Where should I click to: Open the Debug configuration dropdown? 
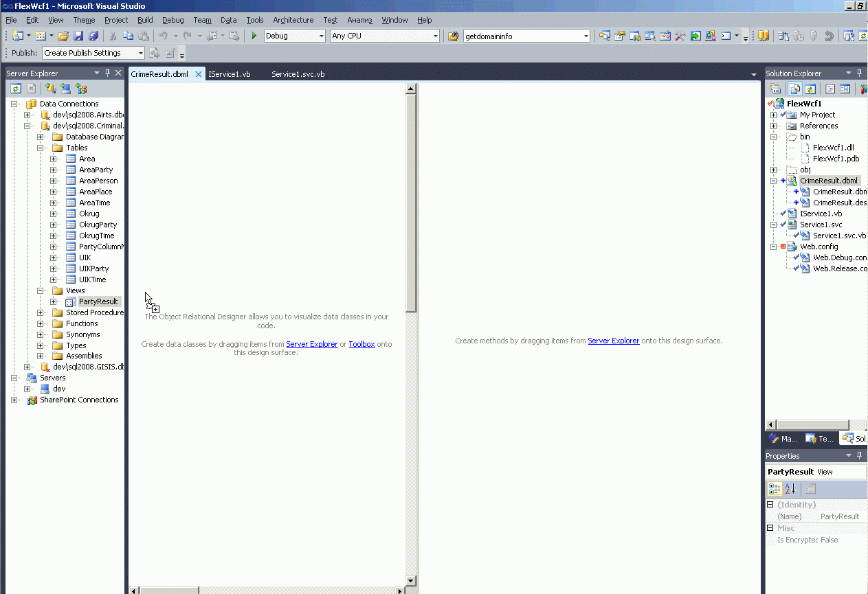[x=321, y=36]
